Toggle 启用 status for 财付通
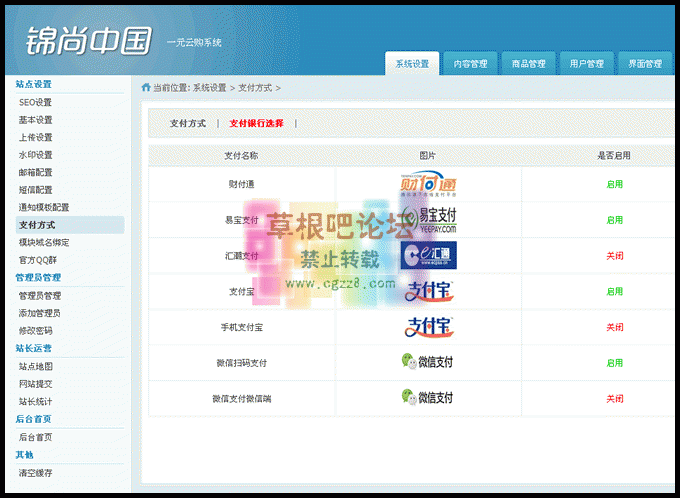 [x=614, y=184]
